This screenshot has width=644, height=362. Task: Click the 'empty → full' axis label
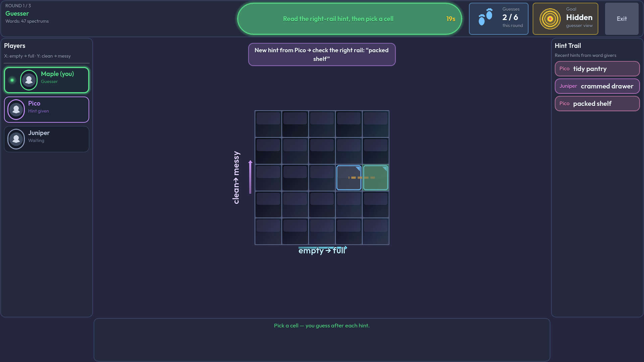(322, 251)
